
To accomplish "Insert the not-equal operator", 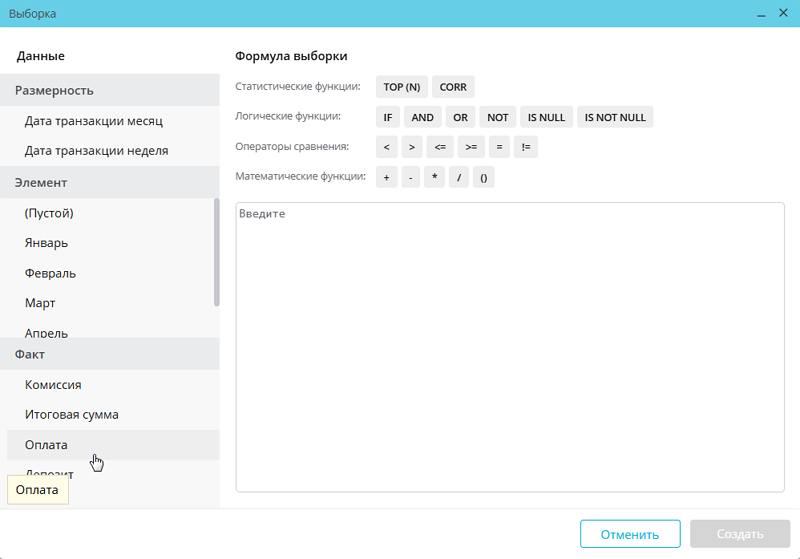I will click(x=526, y=147).
